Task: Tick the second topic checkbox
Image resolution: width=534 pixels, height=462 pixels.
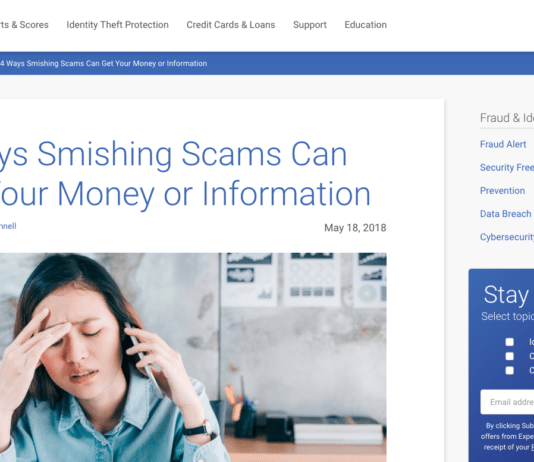Action: (x=509, y=356)
